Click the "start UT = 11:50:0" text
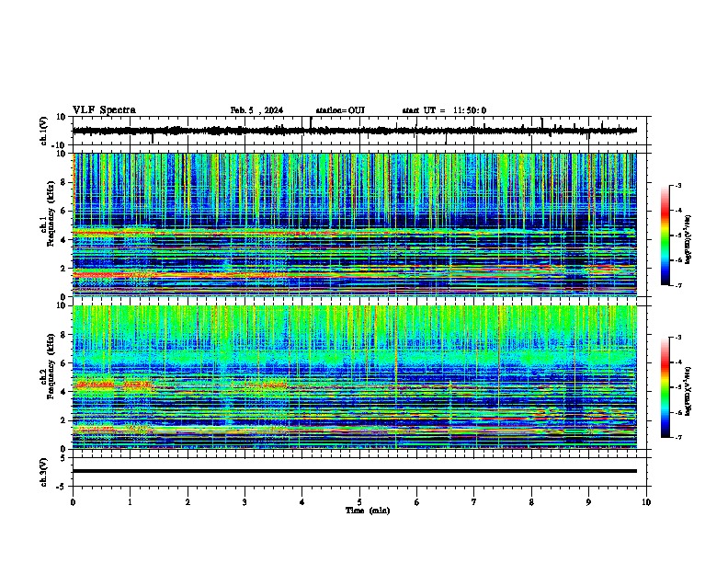The height and width of the screenshot is (563, 728). tap(444, 110)
